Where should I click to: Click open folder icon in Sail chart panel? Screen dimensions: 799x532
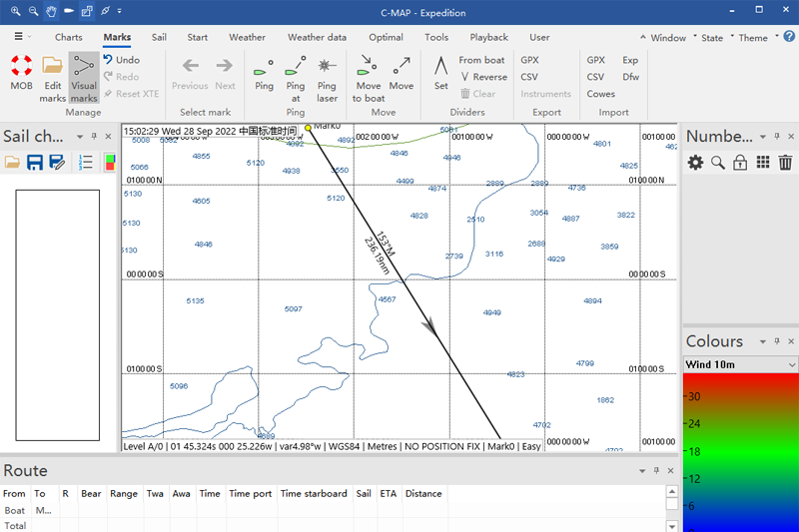pyautogui.click(x=12, y=163)
